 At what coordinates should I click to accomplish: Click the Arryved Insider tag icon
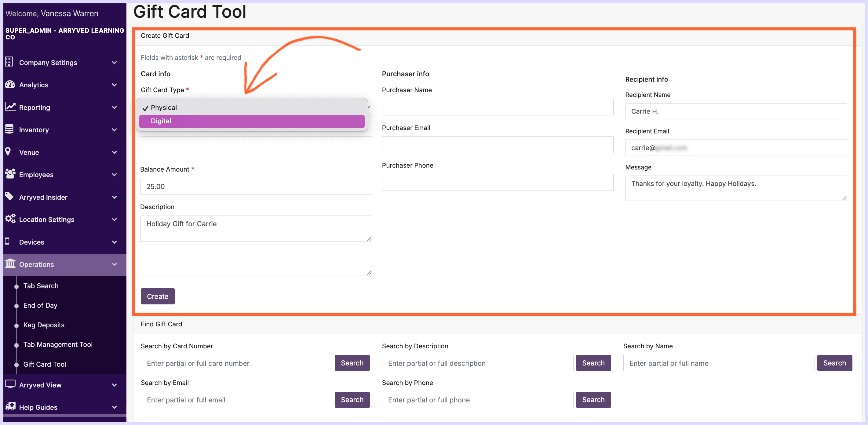tap(9, 196)
